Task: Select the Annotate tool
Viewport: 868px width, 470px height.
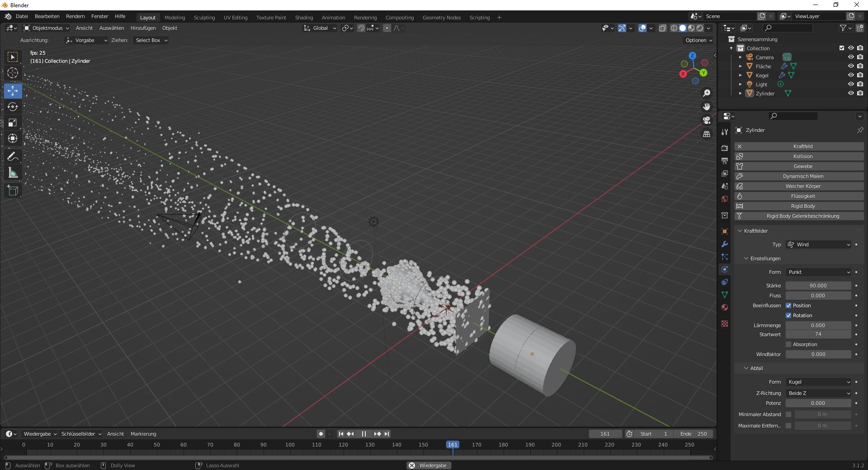Action: pyautogui.click(x=13, y=157)
